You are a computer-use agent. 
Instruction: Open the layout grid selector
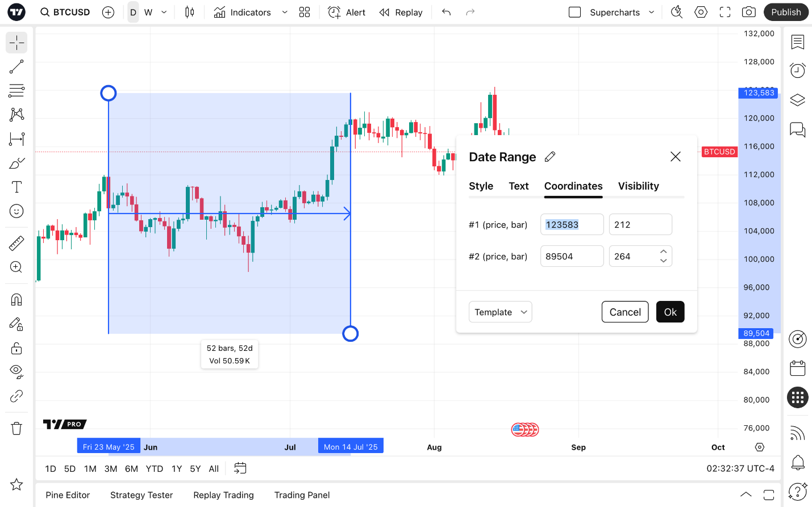click(305, 12)
